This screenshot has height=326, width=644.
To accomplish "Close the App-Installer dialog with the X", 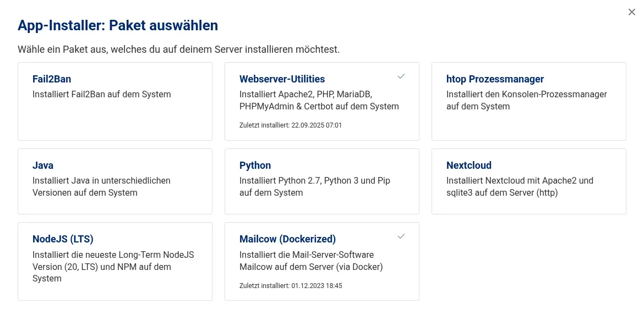I will [632, 12].
